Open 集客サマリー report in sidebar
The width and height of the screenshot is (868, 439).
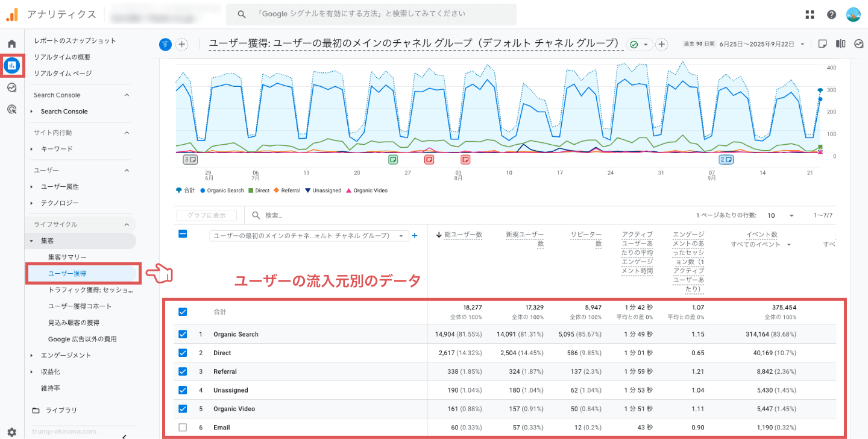[67, 257]
